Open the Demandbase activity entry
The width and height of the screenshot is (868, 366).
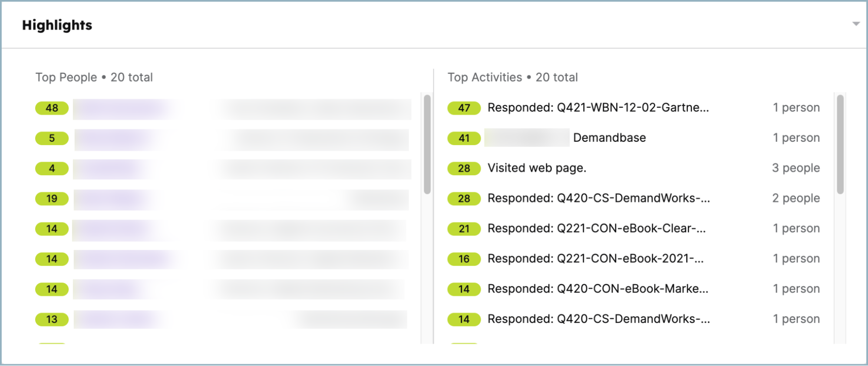609,138
